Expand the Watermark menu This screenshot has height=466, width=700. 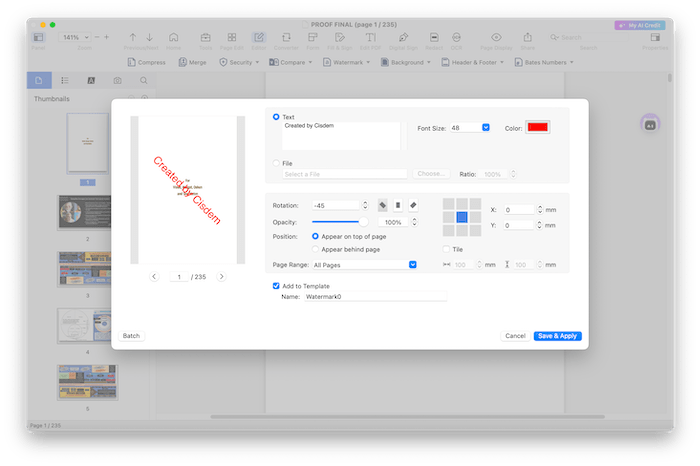point(346,62)
